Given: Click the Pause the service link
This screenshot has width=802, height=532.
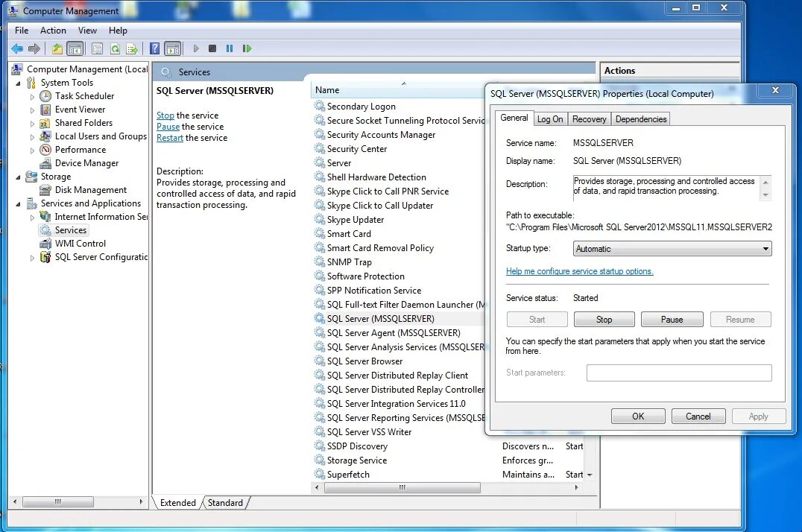Looking at the screenshot, I should click(168, 127).
